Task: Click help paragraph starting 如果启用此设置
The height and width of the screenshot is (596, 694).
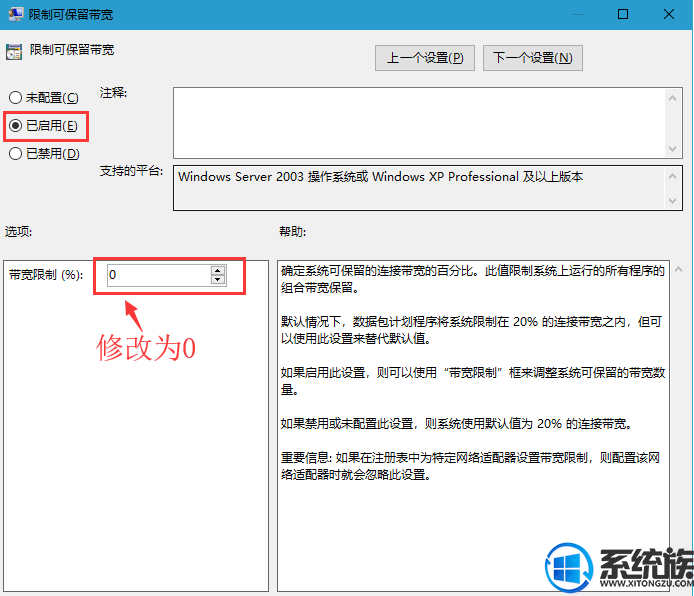Action: 473,381
